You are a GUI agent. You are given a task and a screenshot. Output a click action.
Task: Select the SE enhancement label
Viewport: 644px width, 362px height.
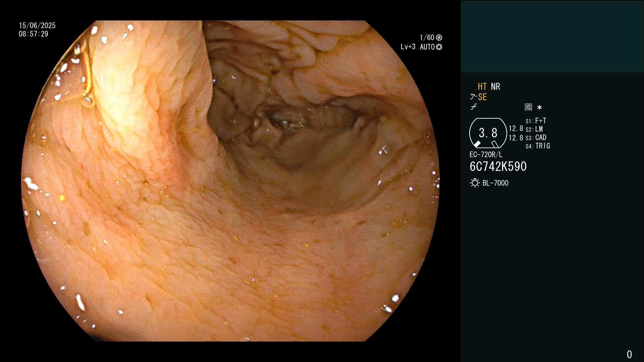482,97
